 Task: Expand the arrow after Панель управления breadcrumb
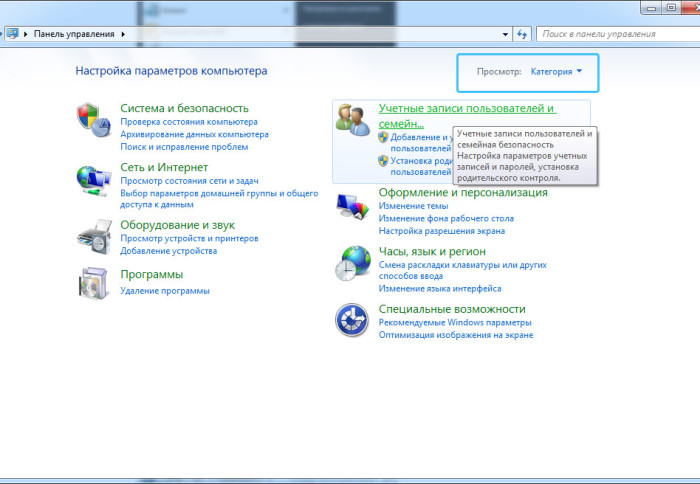123,34
